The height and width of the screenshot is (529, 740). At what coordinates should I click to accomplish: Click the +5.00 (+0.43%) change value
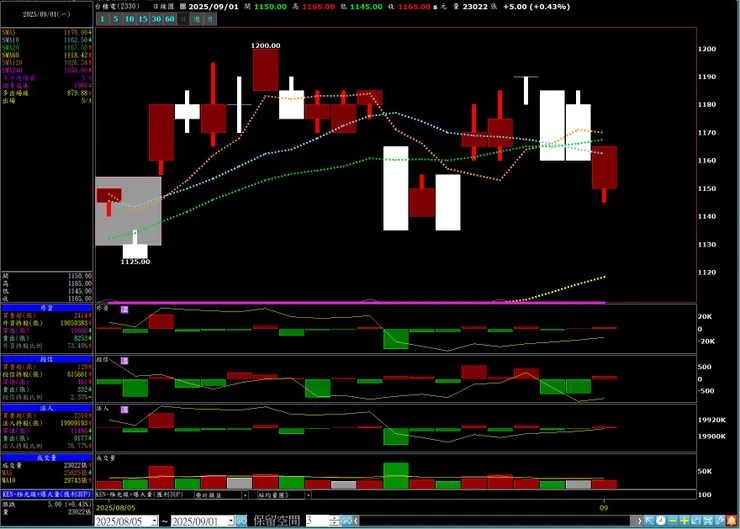[x=537, y=7]
